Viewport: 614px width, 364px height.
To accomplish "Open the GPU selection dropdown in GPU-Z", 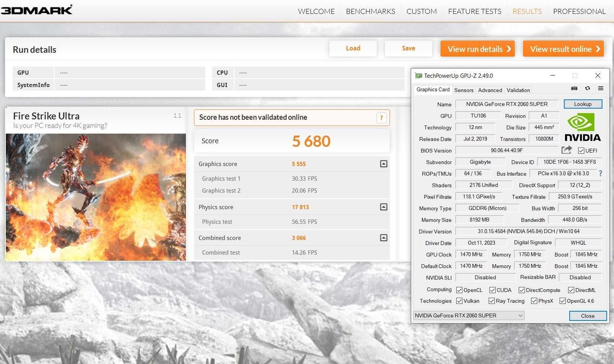I will click(x=469, y=315).
